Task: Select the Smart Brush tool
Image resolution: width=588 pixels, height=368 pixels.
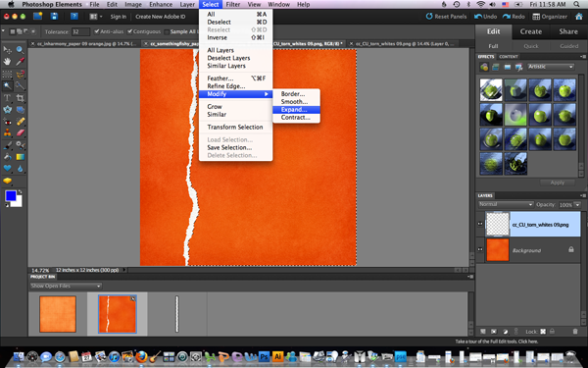Action: point(20,145)
